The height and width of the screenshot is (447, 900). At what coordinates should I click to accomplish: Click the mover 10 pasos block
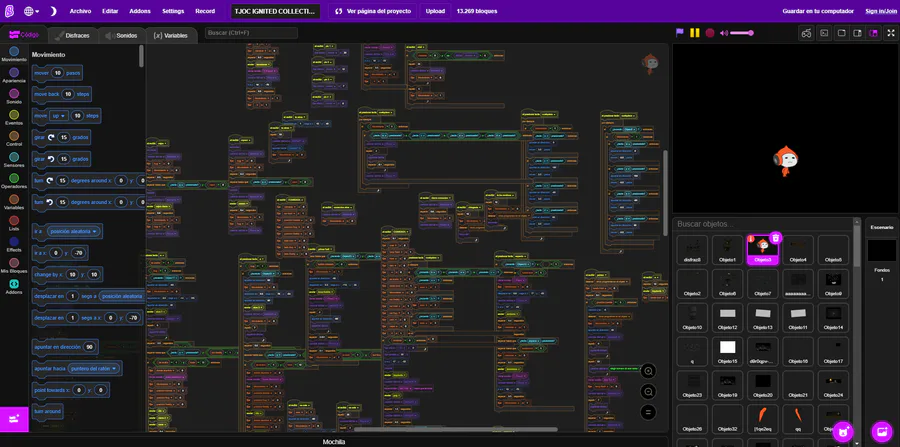pos(57,73)
